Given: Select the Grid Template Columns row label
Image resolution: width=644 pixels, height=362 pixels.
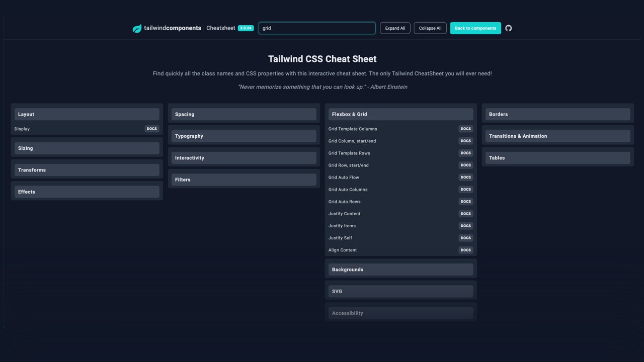Looking at the screenshot, I should tap(353, 129).
